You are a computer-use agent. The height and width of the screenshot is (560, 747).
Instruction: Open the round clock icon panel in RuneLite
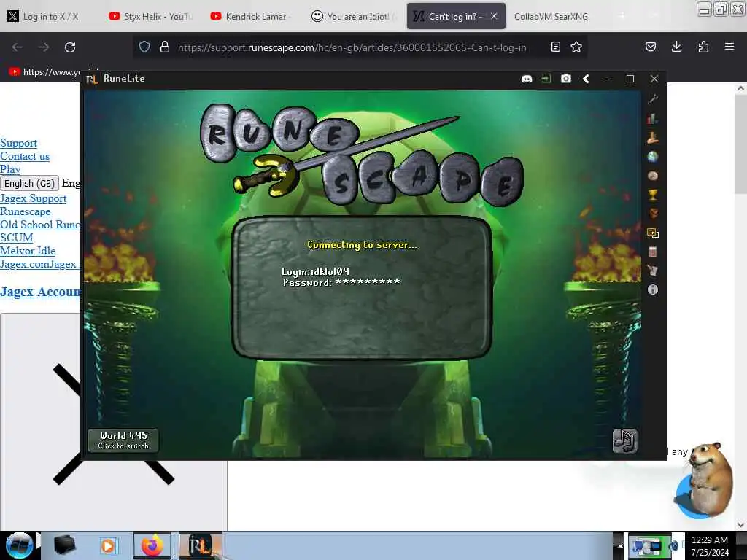coord(653,176)
